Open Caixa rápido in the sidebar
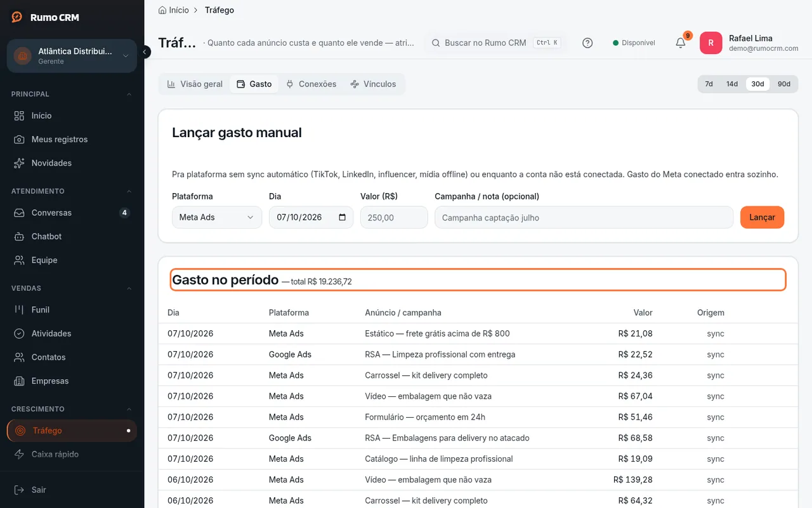This screenshot has width=812, height=508. coord(72,454)
